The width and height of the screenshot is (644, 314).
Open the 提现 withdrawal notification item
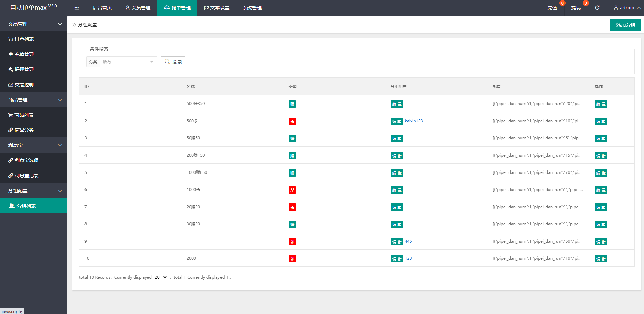click(576, 8)
